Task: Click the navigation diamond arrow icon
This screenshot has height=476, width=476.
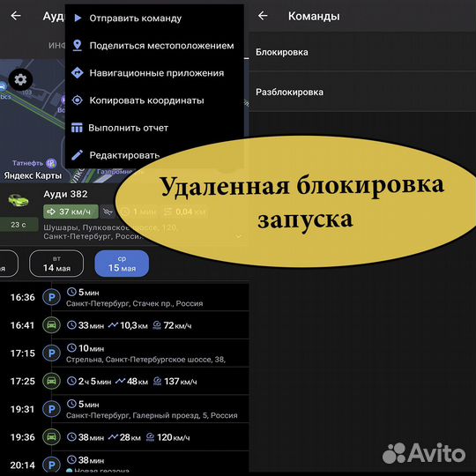Action: (x=77, y=73)
